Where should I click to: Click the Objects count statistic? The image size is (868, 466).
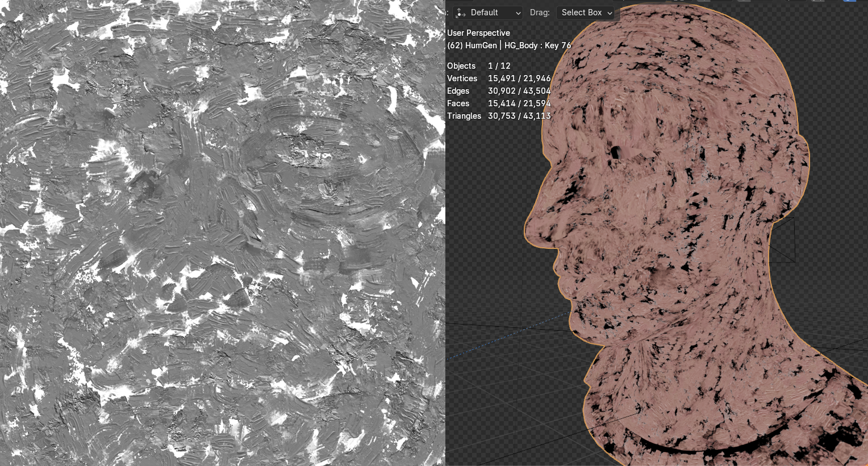pos(499,66)
